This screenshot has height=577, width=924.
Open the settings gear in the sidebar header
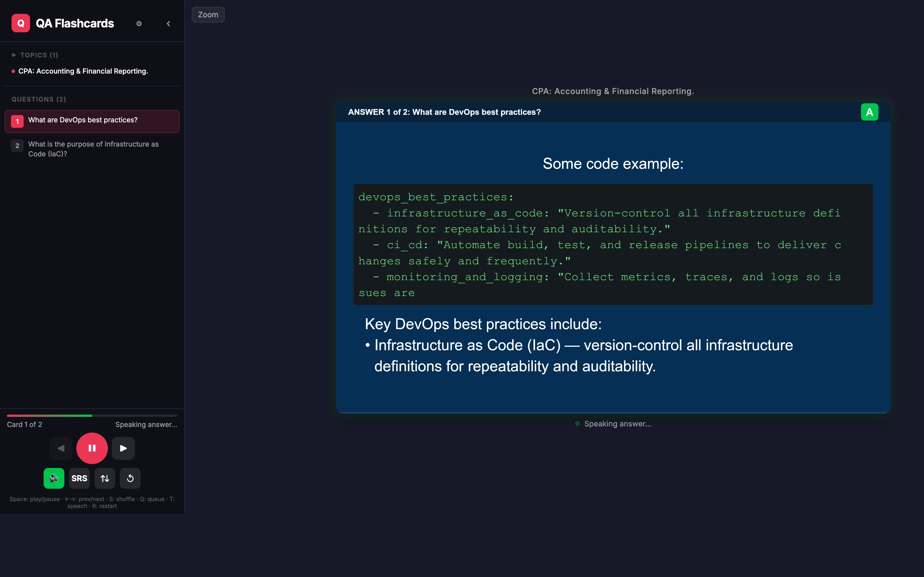point(139,23)
